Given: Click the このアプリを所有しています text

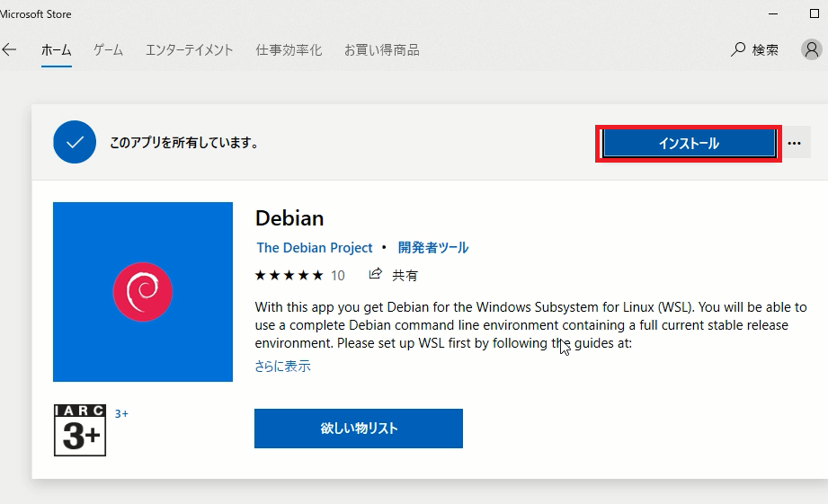Looking at the screenshot, I should (183, 143).
